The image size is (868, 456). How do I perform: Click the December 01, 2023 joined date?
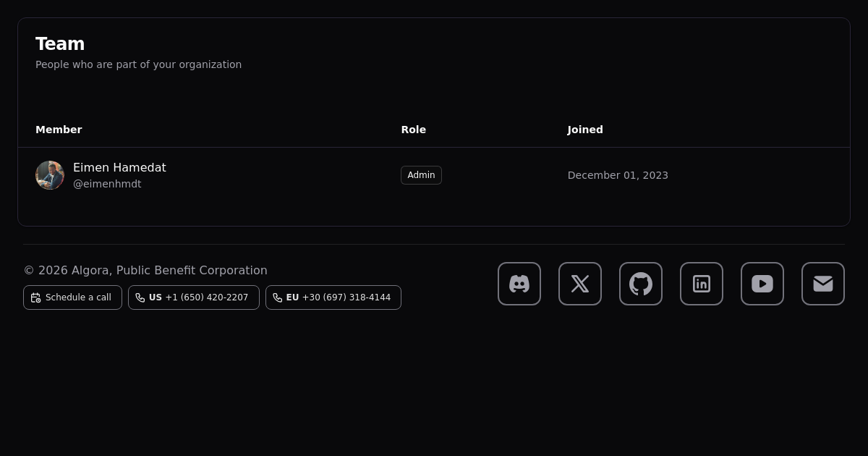(618, 175)
